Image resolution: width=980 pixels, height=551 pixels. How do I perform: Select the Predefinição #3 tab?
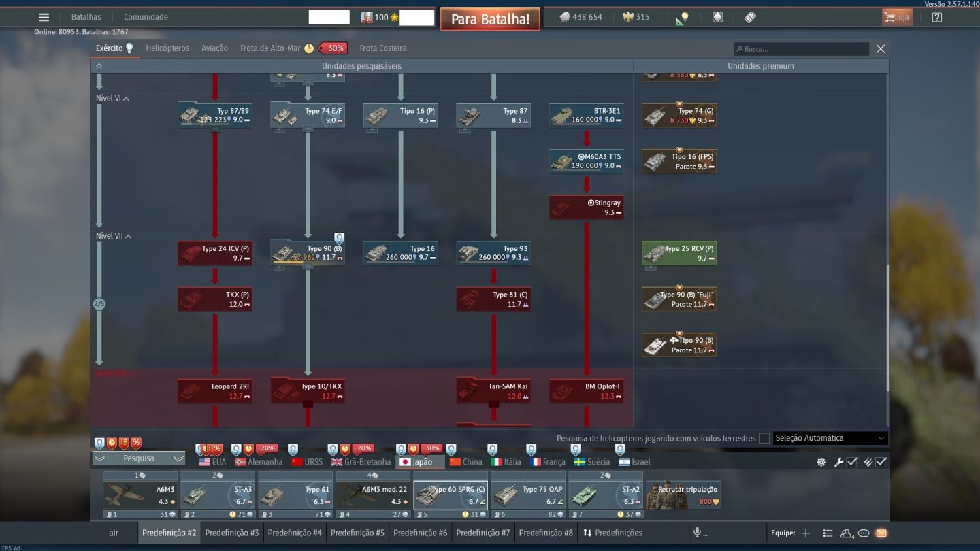coord(232,533)
